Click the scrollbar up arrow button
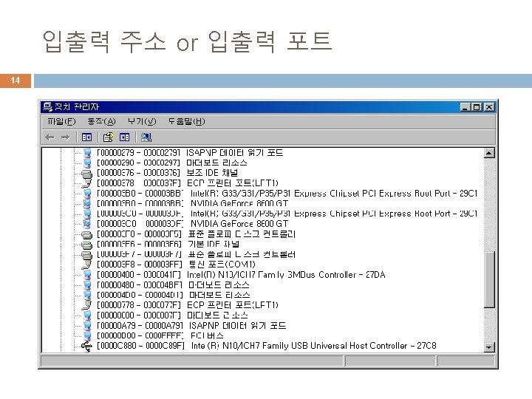The height and width of the screenshot is (399, 532). (x=489, y=153)
